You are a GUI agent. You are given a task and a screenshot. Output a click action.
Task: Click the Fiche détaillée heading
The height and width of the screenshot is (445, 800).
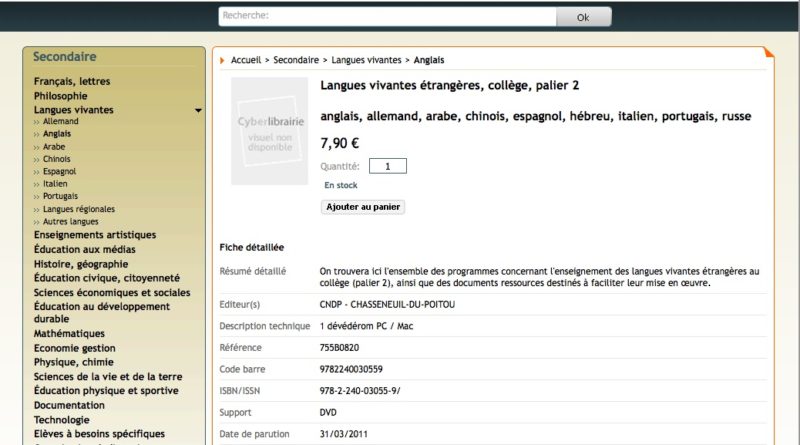252,248
